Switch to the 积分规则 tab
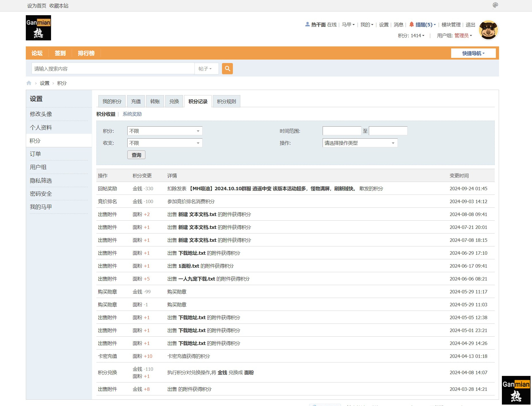Screen dimensions: 532x406 coord(226,101)
